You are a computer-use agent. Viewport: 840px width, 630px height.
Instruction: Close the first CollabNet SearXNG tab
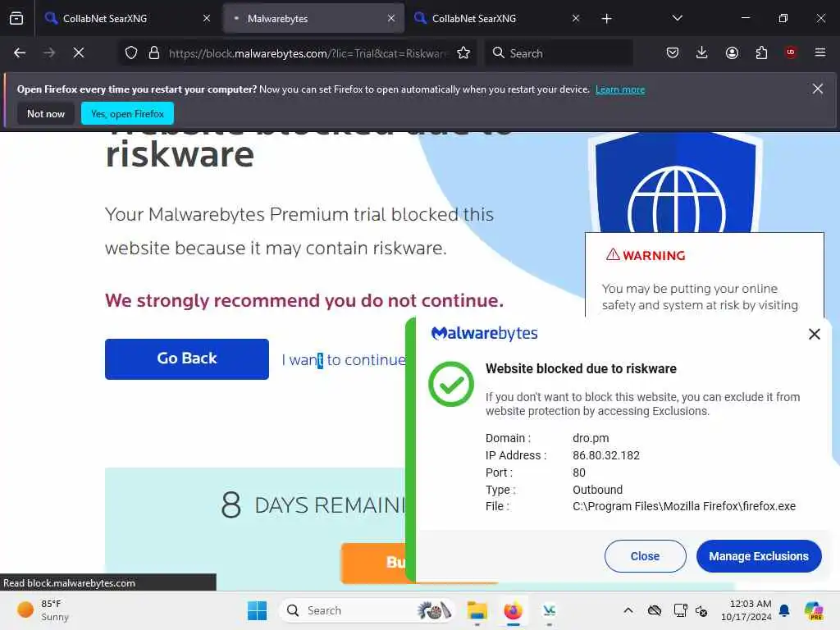click(x=206, y=18)
